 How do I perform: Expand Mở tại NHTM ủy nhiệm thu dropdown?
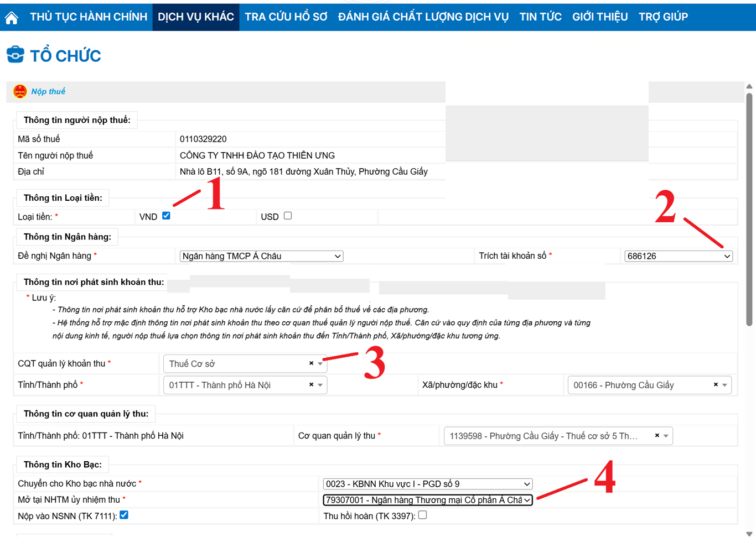point(427,500)
